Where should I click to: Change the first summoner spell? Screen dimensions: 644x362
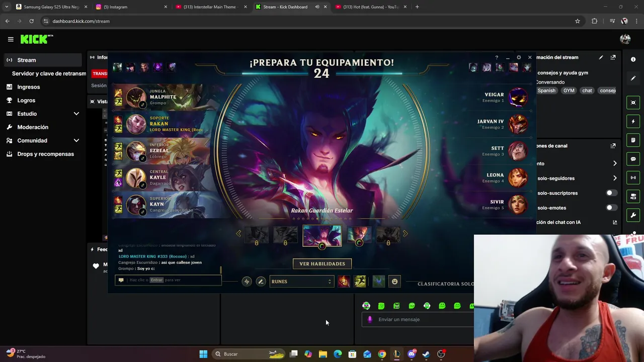click(344, 282)
